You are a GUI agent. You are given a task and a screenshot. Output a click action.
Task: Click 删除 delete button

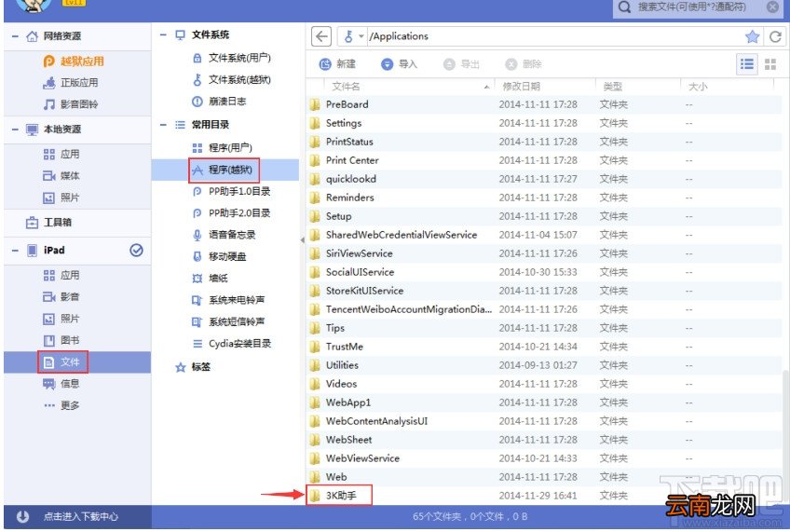pos(524,64)
